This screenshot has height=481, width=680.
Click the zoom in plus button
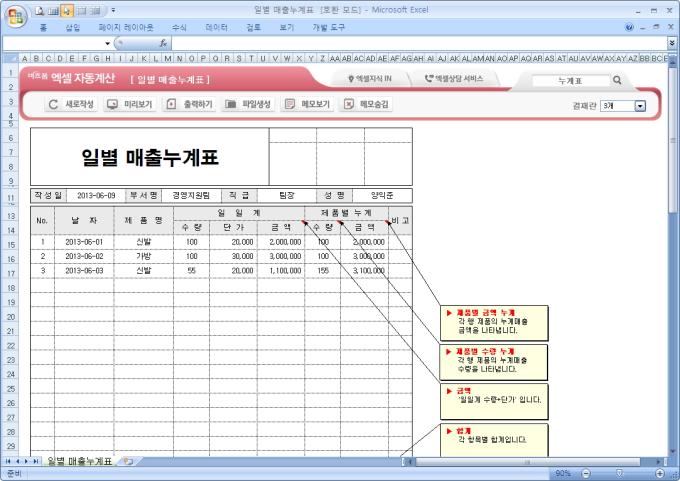(660, 473)
